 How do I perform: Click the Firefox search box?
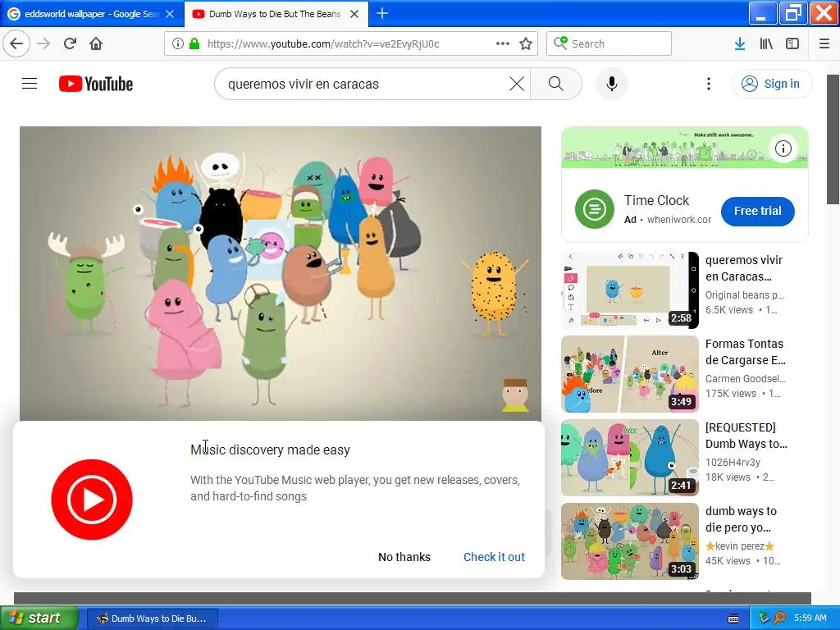(x=609, y=43)
